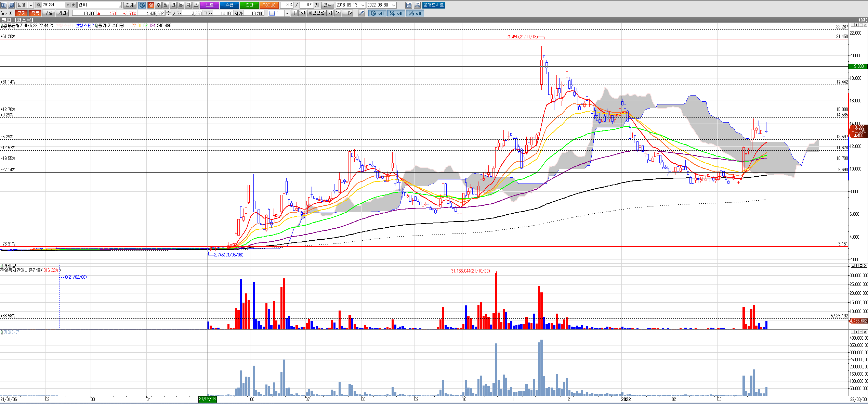Select the 틱 (tick) period button
The image size is (868, 404).
188,5
